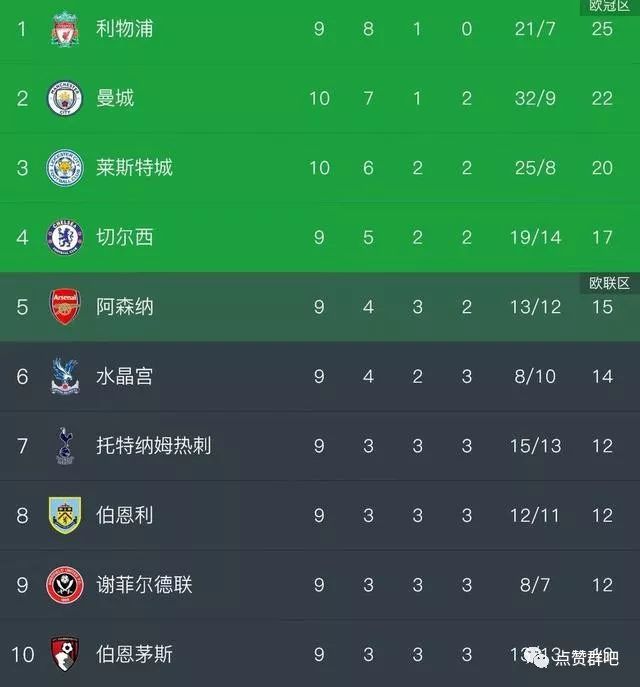640x687 pixels.
Task: Tap the Manchester City crest
Action: coord(65,98)
